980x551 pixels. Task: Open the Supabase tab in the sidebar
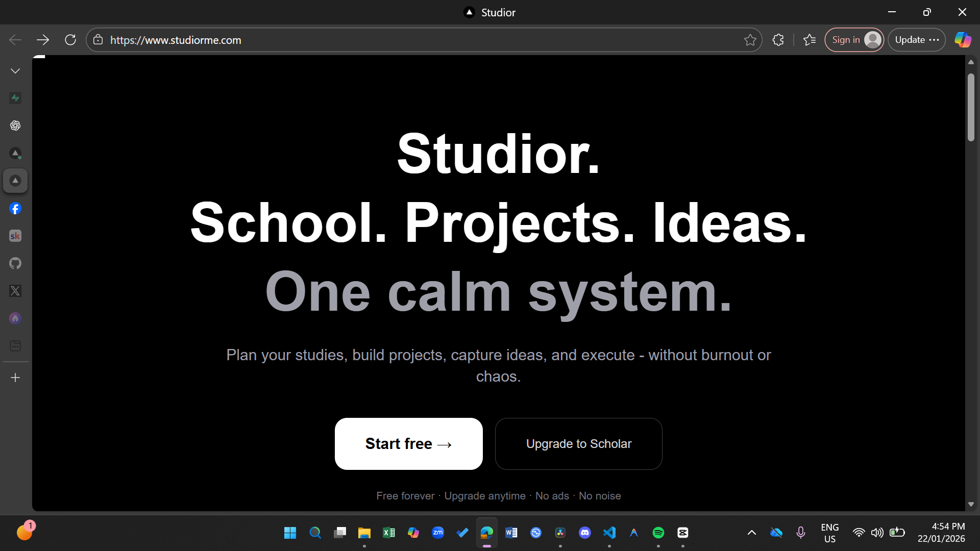pyautogui.click(x=15, y=98)
